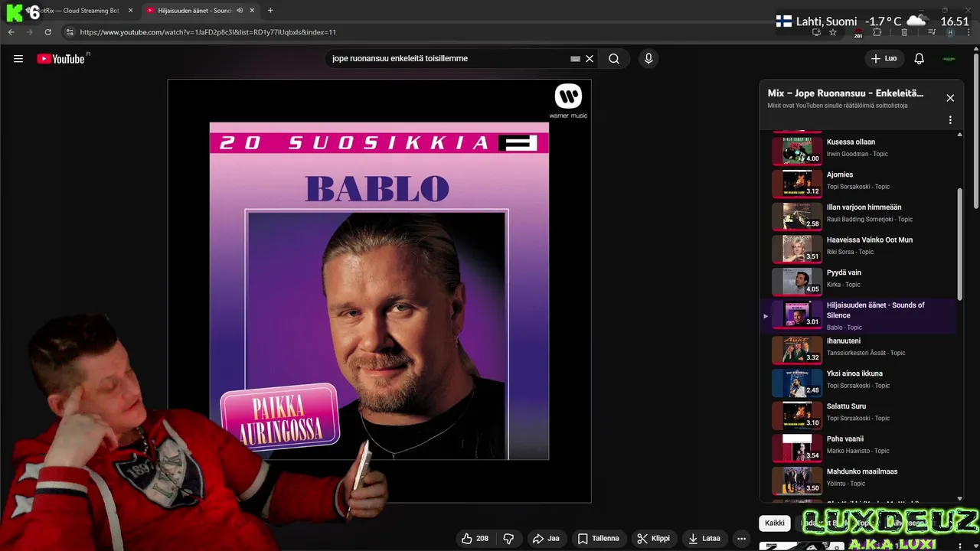Close the Hiljaisuuden äänet tab

(x=252, y=11)
